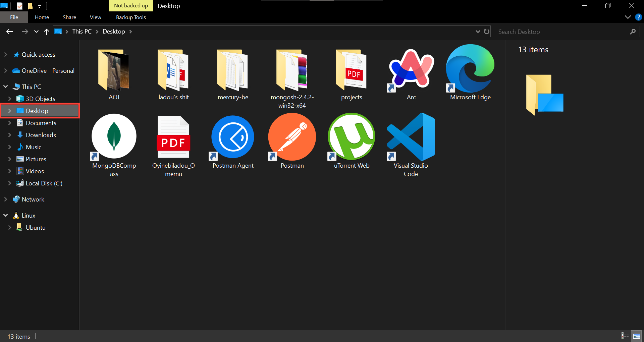Click the search magnifier icon

point(633,32)
